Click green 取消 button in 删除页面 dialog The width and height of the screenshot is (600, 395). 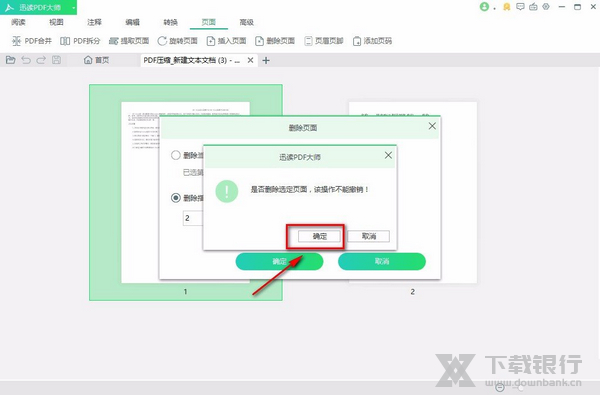(382, 261)
